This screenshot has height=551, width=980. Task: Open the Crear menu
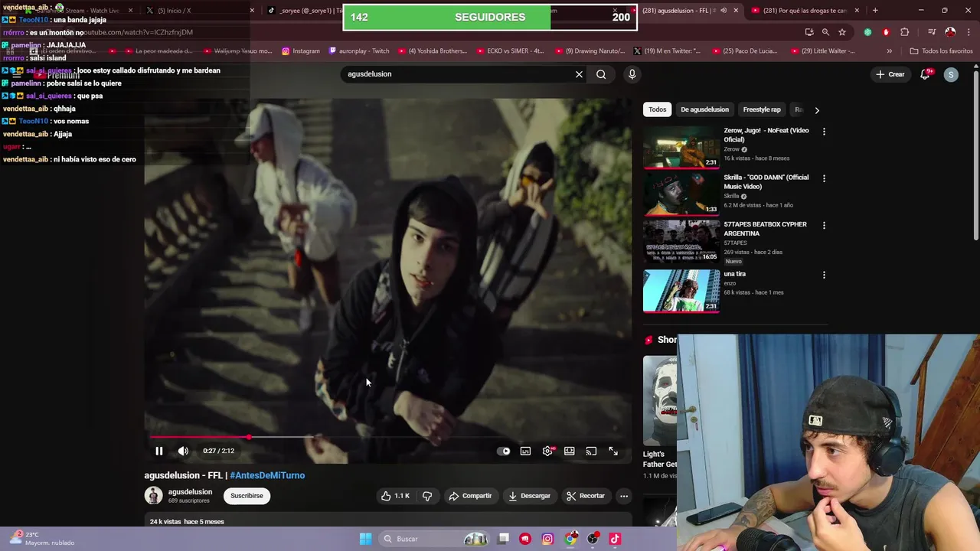[890, 74]
